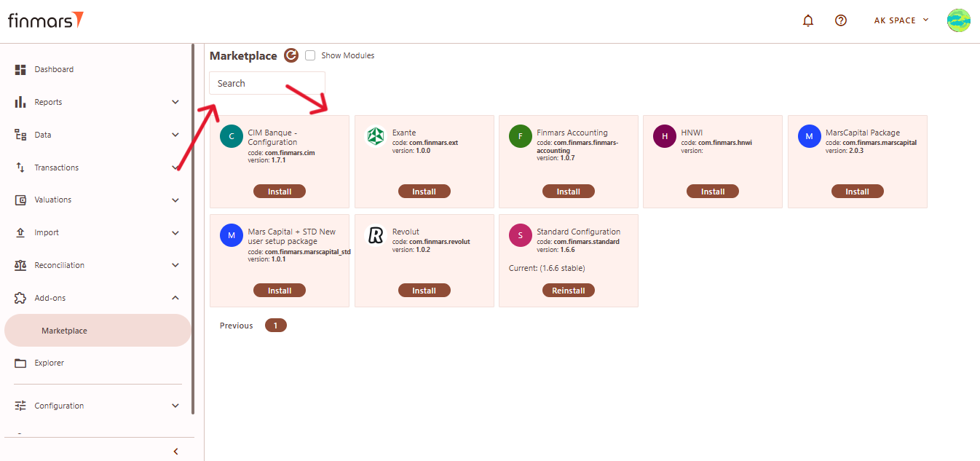
Task: Click the Explorer folder icon
Action: click(x=20, y=363)
